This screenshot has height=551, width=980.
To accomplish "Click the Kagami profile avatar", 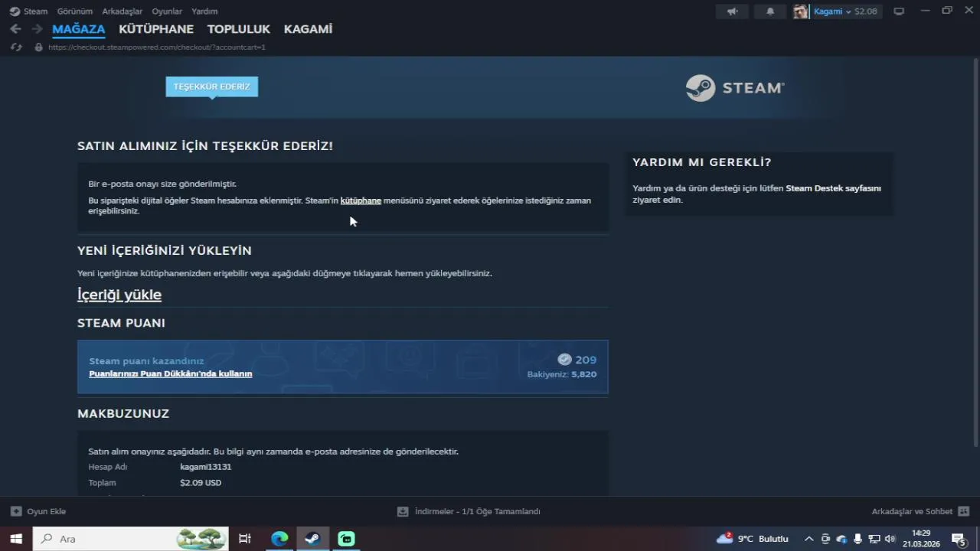I will (800, 11).
